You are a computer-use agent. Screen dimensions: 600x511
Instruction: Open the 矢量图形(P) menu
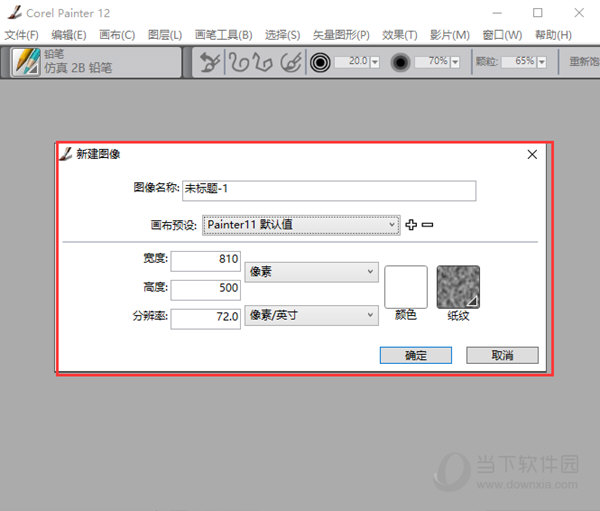341,35
